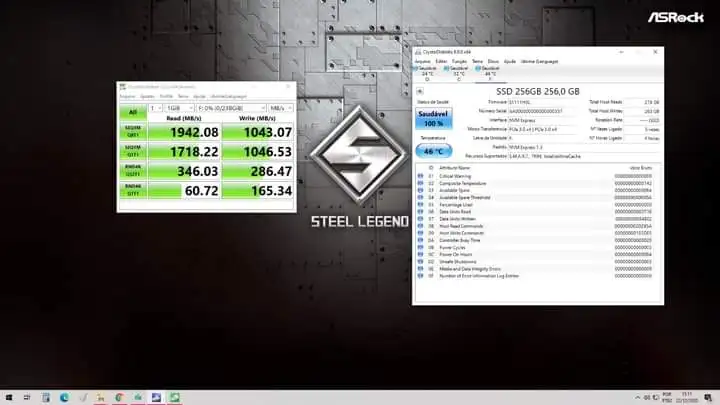The width and height of the screenshot is (720, 405).
Task: Start the RND4K Q1T1 benchmark test
Action: click(x=133, y=190)
